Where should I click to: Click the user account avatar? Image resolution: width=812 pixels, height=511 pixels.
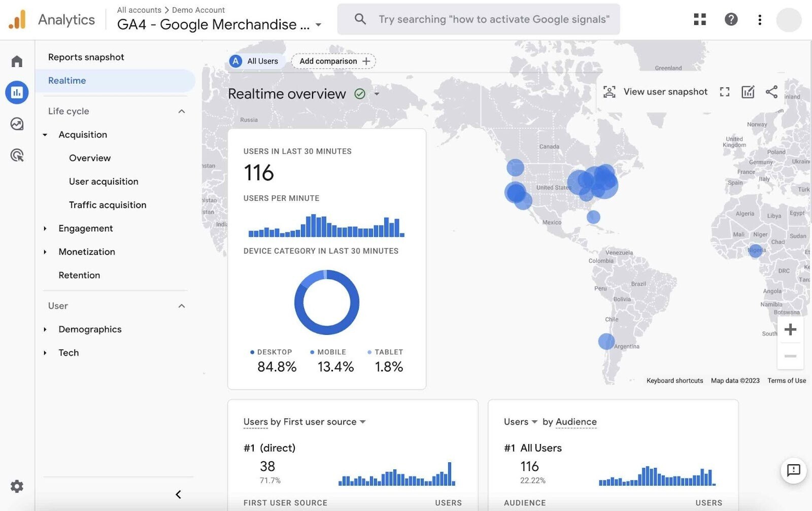point(789,20)
